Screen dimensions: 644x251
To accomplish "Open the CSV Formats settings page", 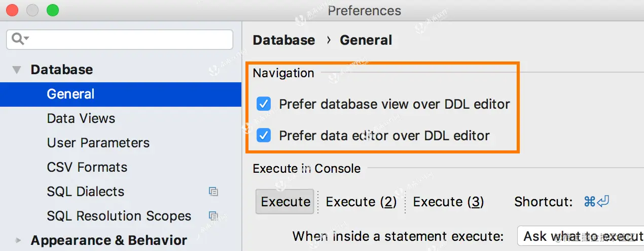I will coord(87,167).
